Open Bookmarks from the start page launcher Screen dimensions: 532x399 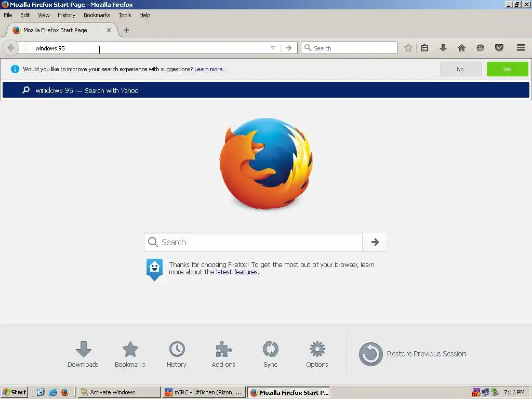(130, 354)
